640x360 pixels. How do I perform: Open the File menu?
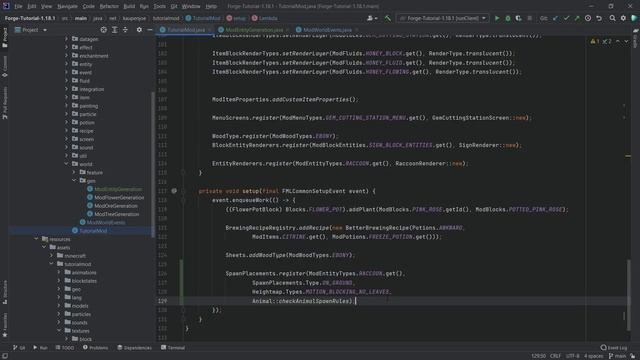(18, 7)
